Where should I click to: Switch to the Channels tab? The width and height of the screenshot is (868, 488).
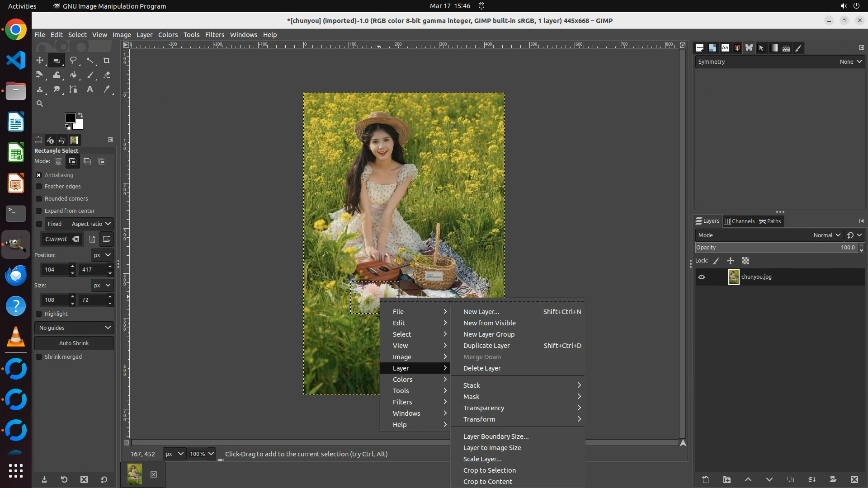[x=740, y=221]
